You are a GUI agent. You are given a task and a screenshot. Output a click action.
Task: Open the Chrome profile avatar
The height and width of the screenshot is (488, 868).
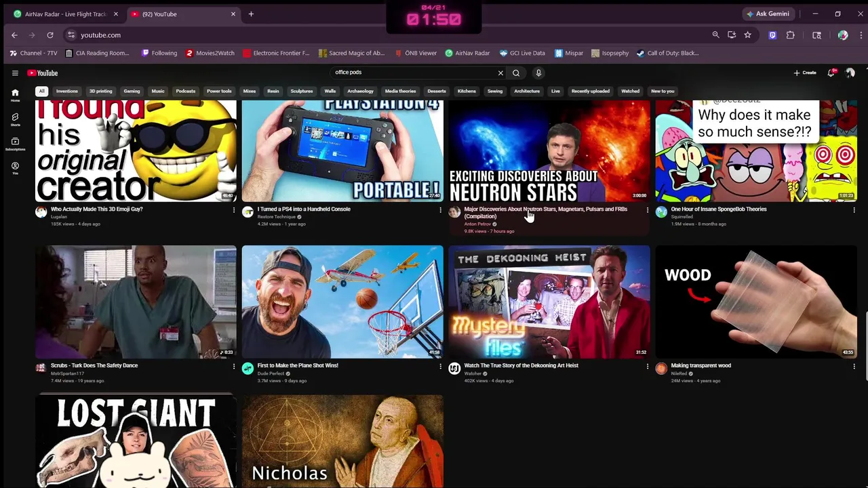[x=843, y=35]
